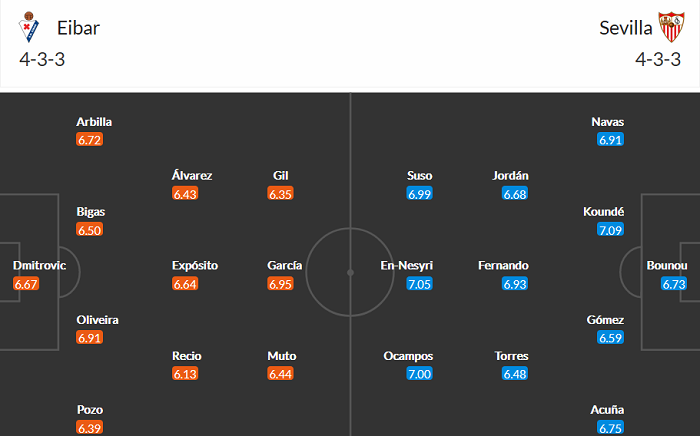The height and width of the screenshot is (436, 700).
Task: Click En-Nesyri's 7.05 rating badge
Action: pyautogui.click(x=419, y=284)
